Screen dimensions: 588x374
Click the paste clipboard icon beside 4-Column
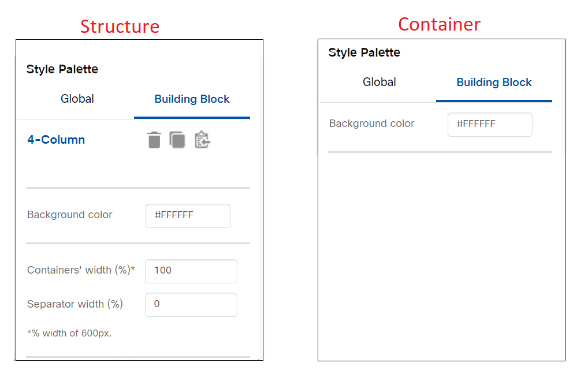[202, 140]
